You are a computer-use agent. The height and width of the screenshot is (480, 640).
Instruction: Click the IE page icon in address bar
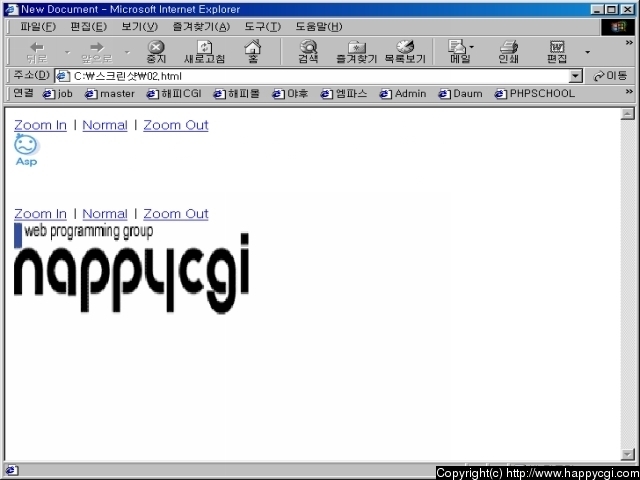click(x=63, y=76)
